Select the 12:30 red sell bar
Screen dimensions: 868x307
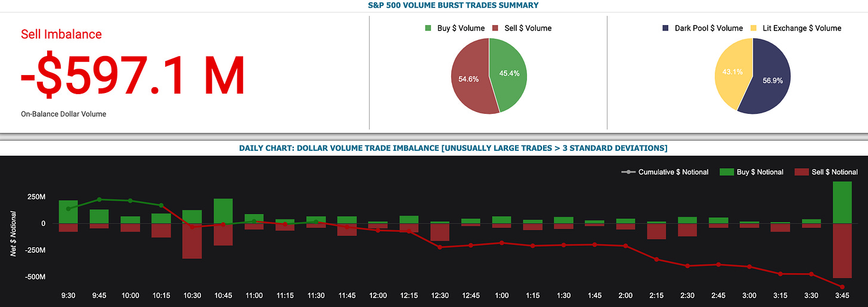pyautogui.click(x=439, y=232)
